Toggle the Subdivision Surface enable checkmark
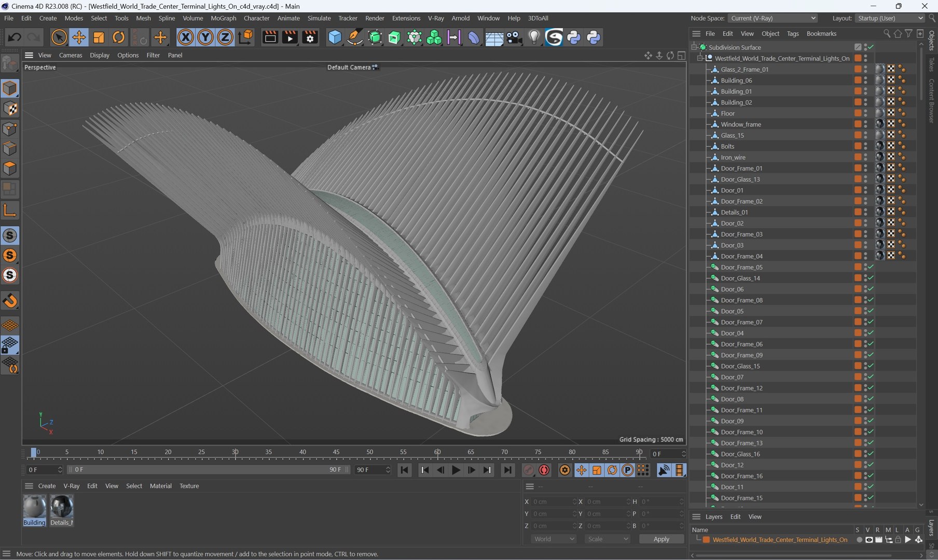 pyautogui.click(x=871, y=47)
